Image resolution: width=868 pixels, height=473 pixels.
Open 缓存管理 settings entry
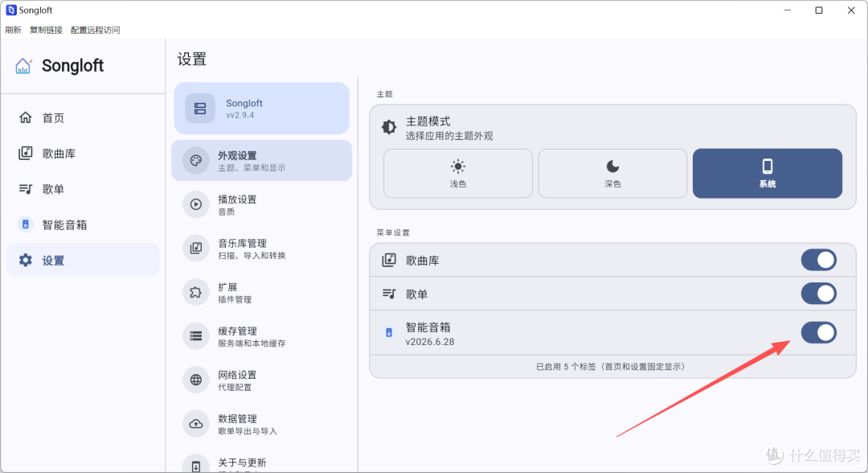click(262, 336)
